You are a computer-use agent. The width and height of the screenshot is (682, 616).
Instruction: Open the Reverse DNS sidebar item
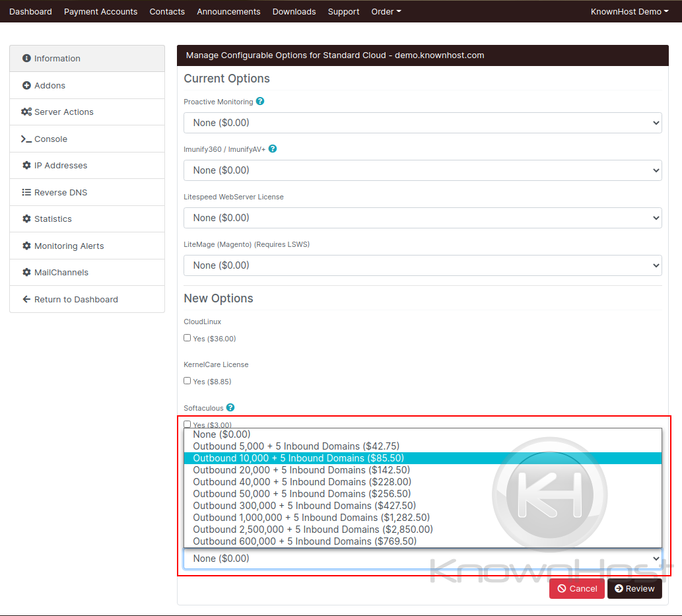pos(87,192)
